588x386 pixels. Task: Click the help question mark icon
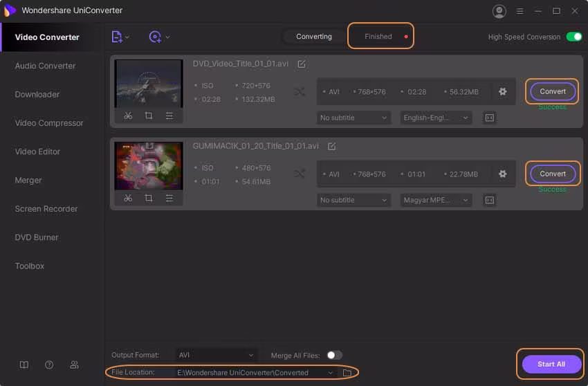coord(49,365)
